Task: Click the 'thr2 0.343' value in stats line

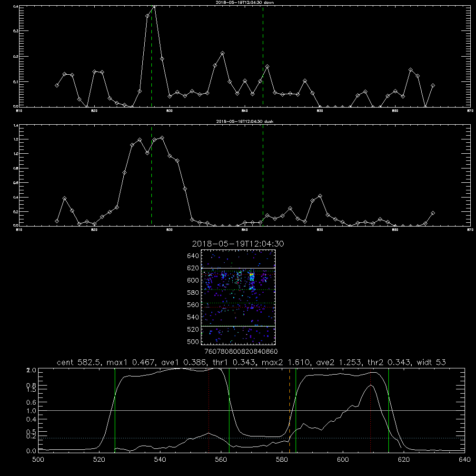Action: [389, 362]
